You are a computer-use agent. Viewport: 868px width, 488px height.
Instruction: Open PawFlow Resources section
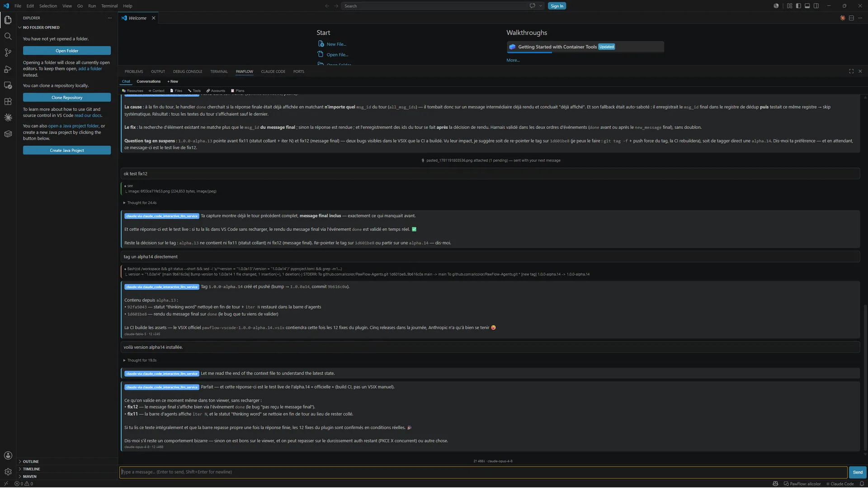132,91
